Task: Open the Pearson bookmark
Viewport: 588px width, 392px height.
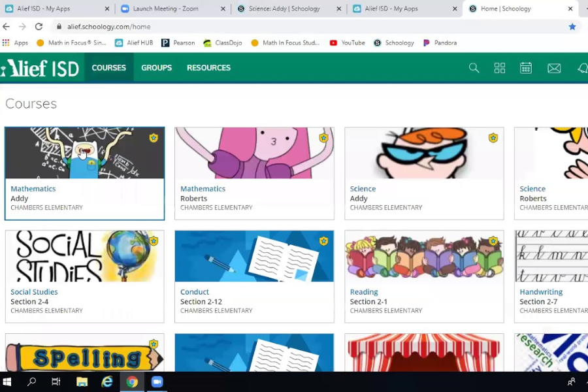Action: click(178, 42)
